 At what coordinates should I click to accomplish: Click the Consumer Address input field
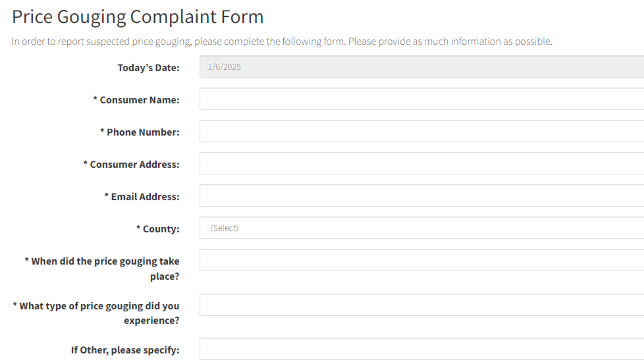[421, 163]
